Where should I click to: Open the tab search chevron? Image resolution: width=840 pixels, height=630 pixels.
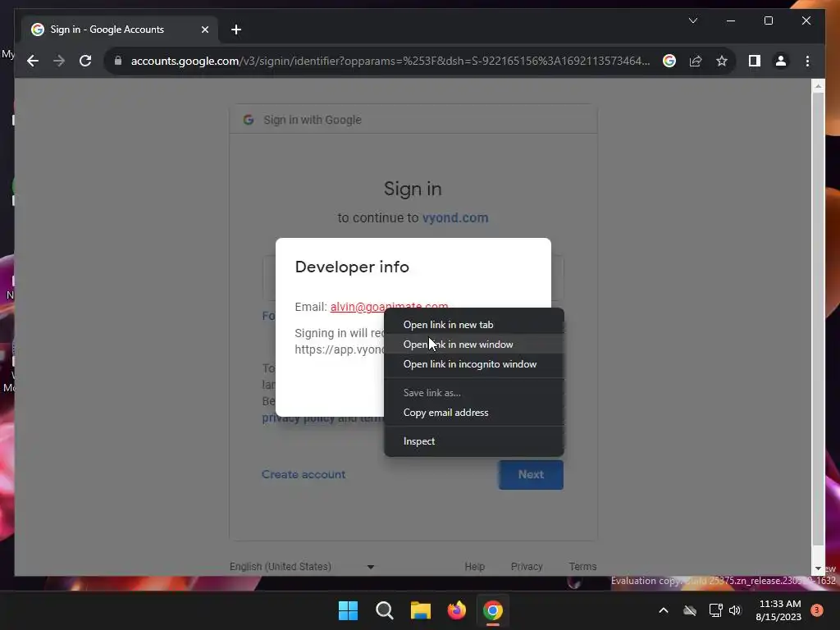[x=692, y=21]
